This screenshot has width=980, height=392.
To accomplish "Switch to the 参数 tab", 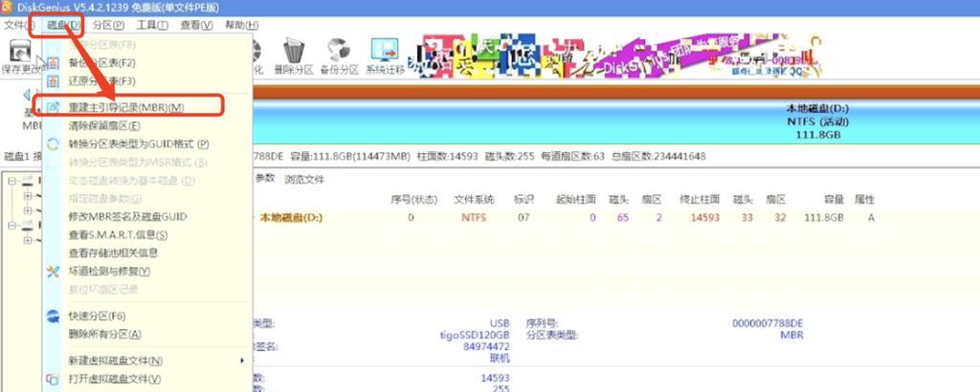I will [x=265, y=178].
